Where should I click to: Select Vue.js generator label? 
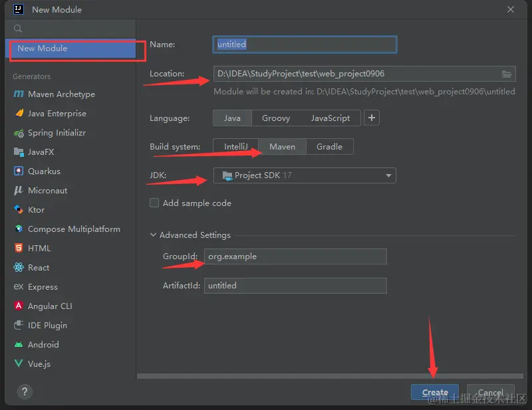pos(39,364)
